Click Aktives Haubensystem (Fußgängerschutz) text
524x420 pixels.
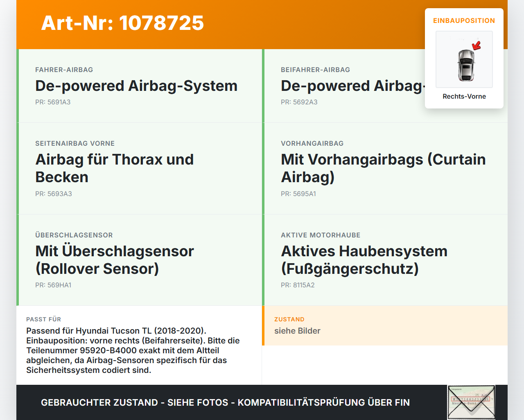tap(364, 260)
